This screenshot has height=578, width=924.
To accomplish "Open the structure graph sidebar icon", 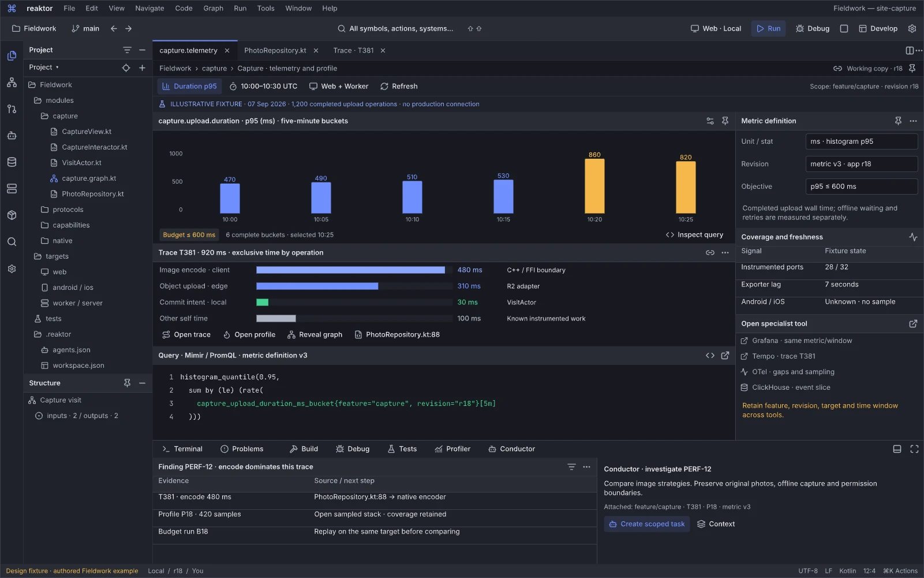I will pos(12,83).
